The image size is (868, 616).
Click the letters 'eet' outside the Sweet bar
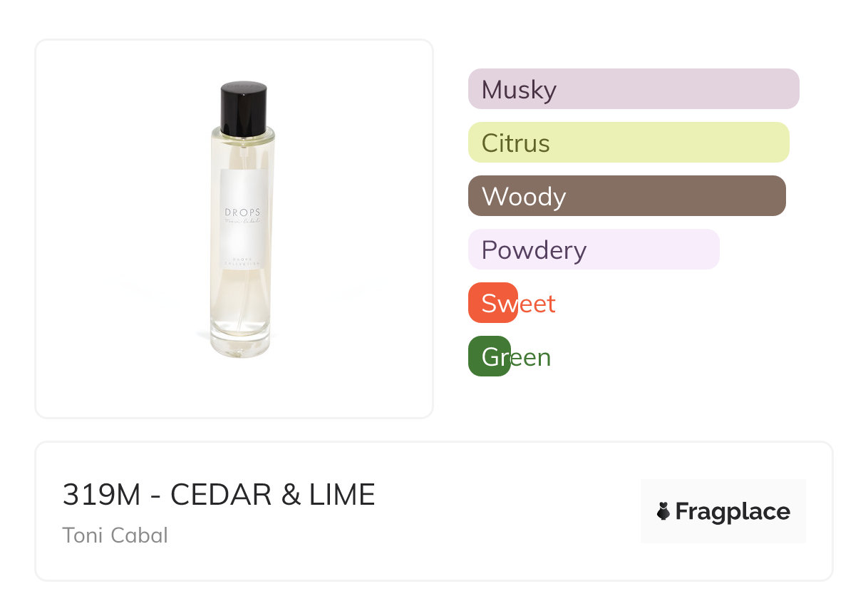coord(537,304)
